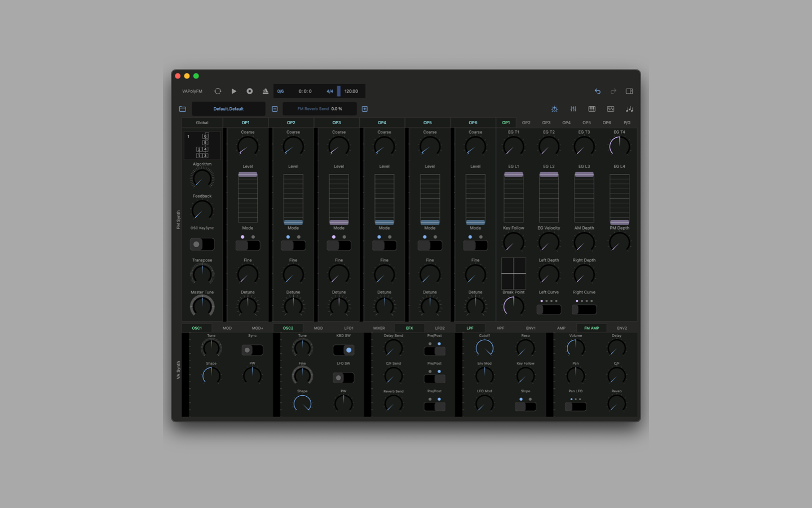
Task: Click the 120.00 tempo value
Action: [351, 91]
